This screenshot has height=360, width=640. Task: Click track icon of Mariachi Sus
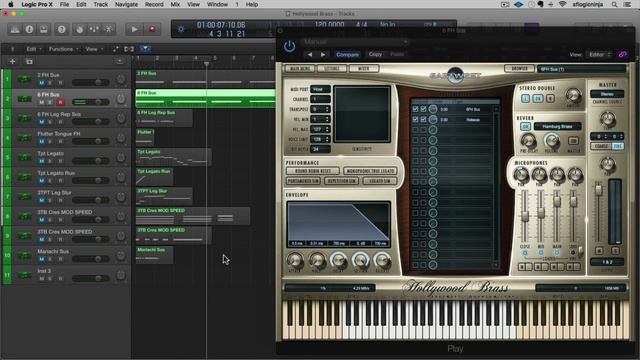[25, 256]
